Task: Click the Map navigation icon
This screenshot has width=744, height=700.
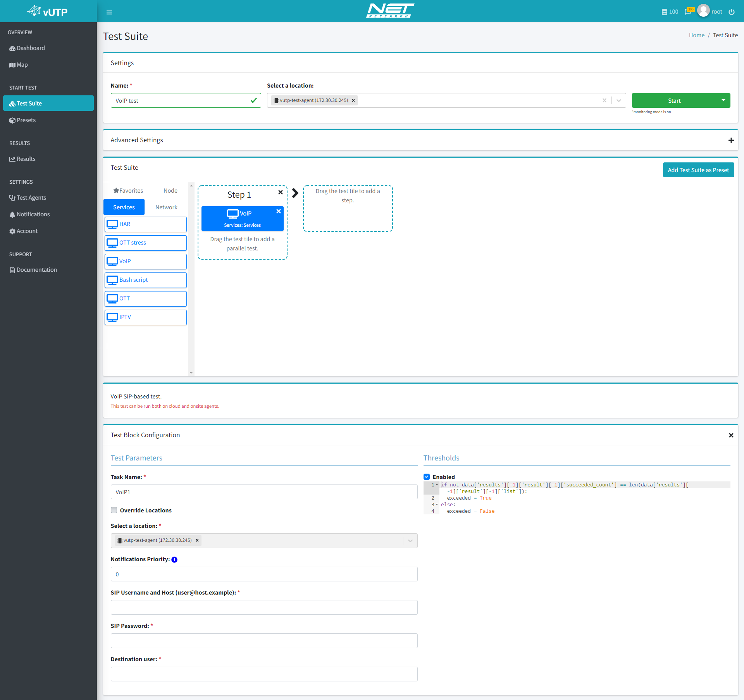Action: [14, 64]
